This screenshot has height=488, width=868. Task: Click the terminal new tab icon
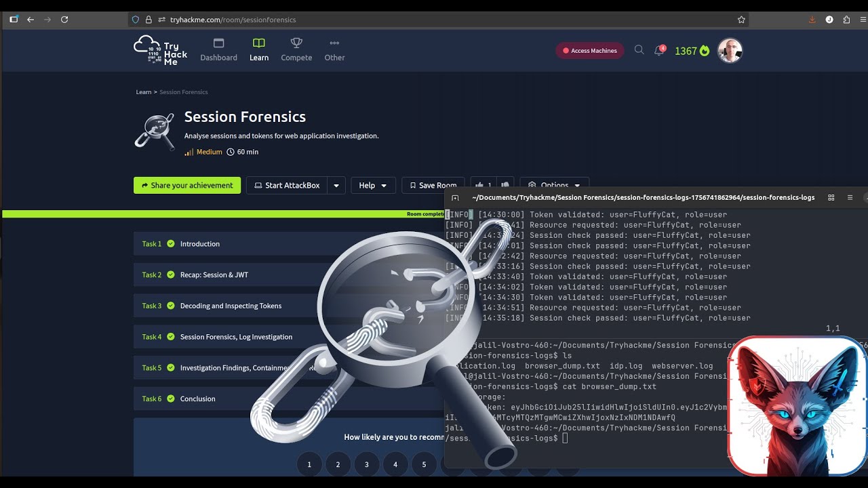point(455,198)
